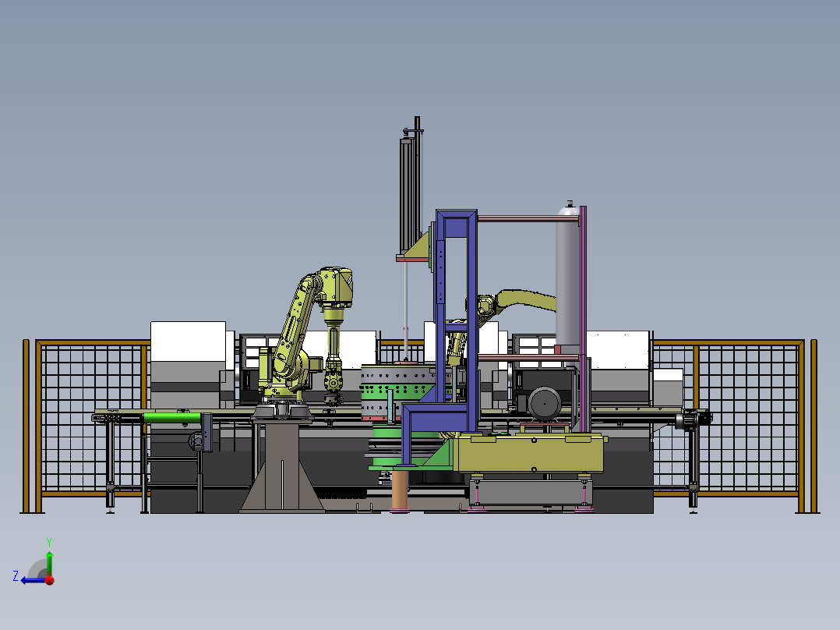Viewport: 840px width, 630px height.
Task: Click the blue Z axis arrow on triad
Action: [x=32, y=580]
